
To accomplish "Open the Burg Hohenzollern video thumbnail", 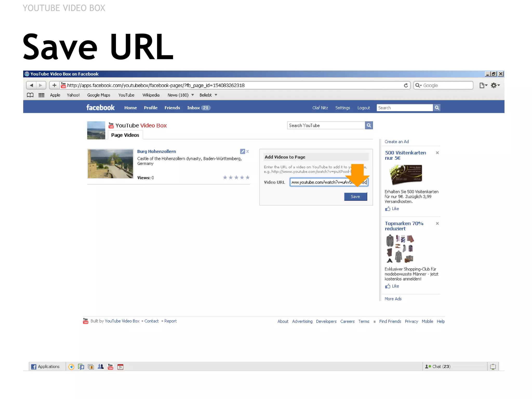I will click(110, 164).
